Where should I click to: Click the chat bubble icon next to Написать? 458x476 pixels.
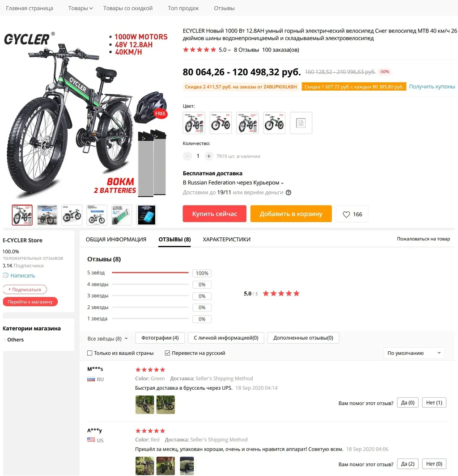(x=5, y=275)
